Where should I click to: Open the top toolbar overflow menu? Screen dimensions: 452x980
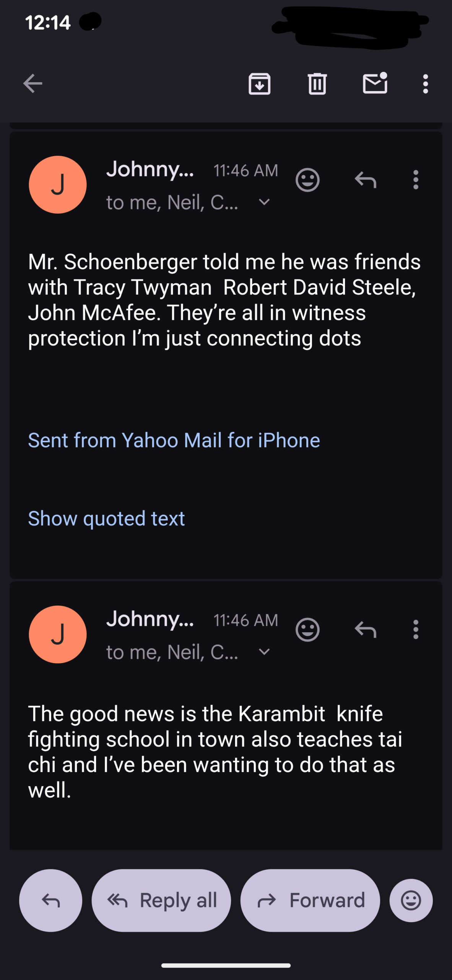[425, 83]
